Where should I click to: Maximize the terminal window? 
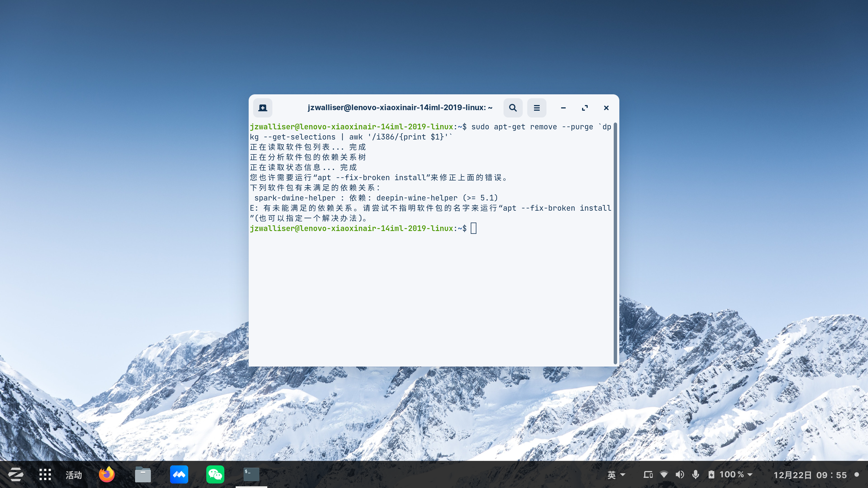point(585,108)
